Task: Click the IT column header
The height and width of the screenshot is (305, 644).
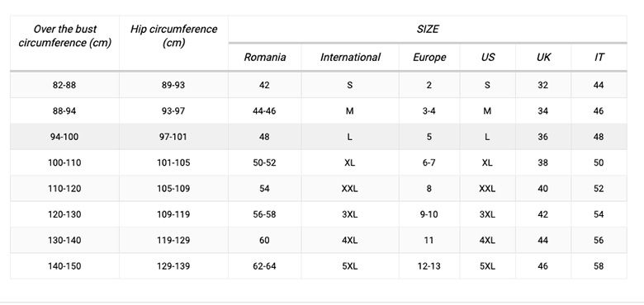Action: [x=599, y=57]
